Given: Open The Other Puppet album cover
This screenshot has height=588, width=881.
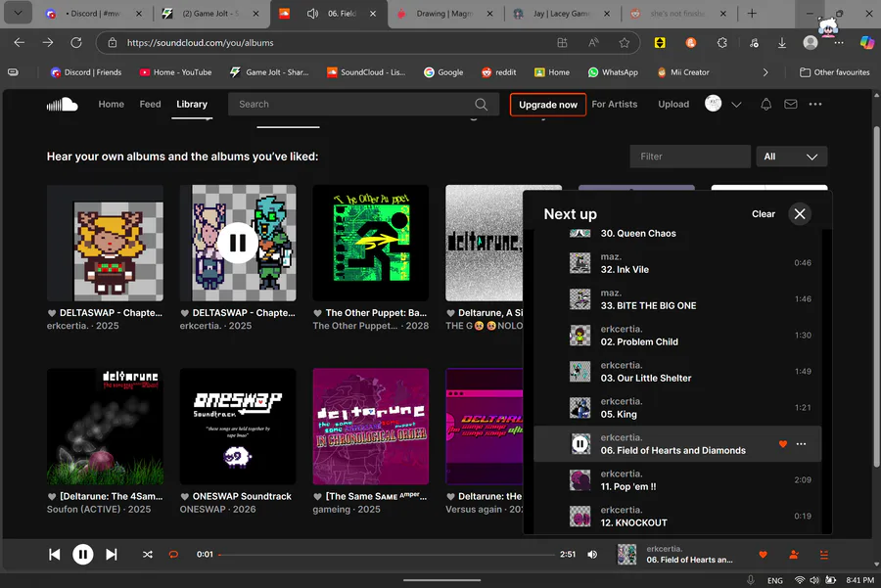Looking at the screenshot, I should (x=371, y=244).
